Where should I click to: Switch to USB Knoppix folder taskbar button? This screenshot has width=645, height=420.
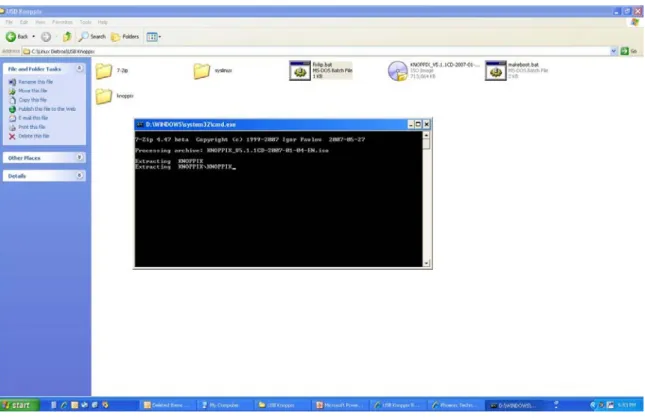tap(281, 405)
